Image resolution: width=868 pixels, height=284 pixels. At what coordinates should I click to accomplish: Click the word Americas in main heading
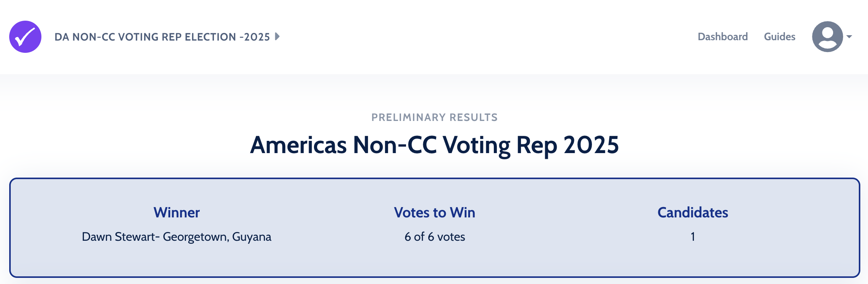298,145
